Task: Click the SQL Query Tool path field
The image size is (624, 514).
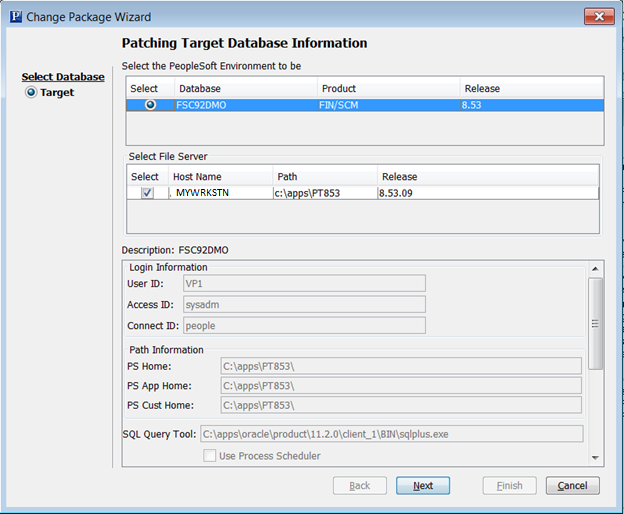Action: click(392, 434)
